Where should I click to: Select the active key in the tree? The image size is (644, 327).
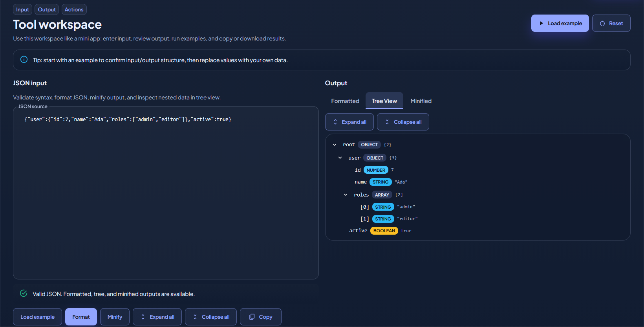358,231
